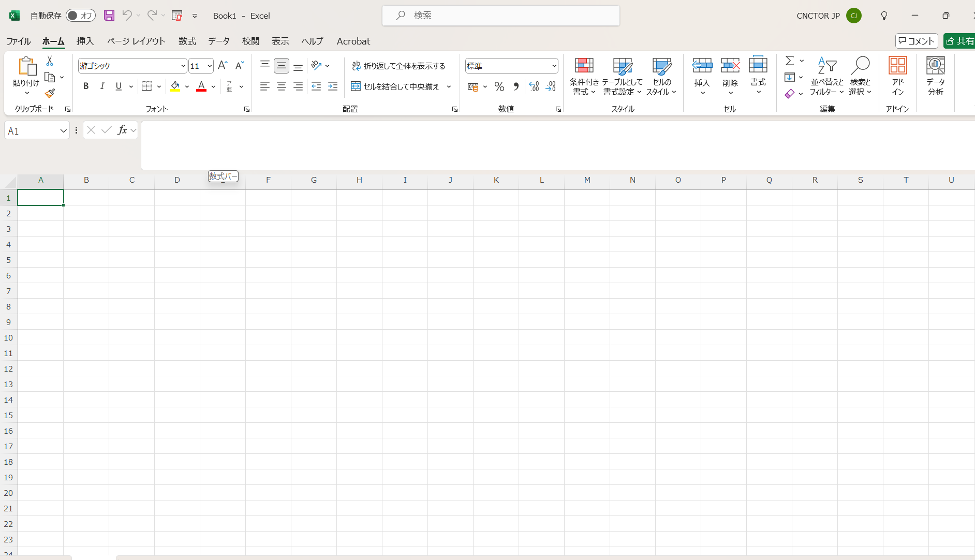Click the format painter brush icon
975x560 pixels.
point(50,94)
